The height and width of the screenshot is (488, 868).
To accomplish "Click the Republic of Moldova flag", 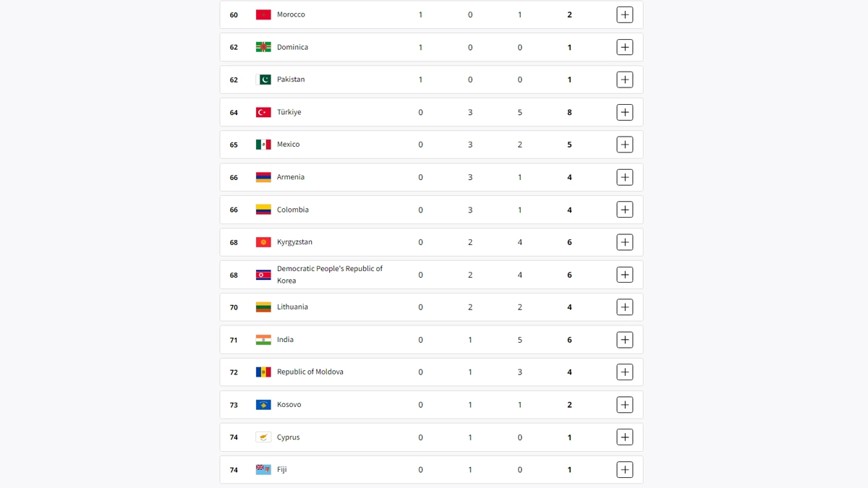I will pyautogui.click(x=263, y=372).
